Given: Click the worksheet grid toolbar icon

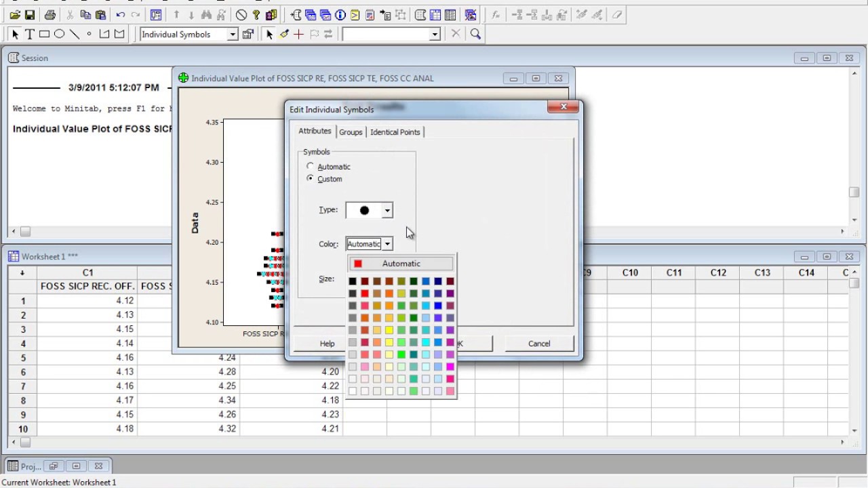Looking at the screenshot, I should [x=435, y=15].
